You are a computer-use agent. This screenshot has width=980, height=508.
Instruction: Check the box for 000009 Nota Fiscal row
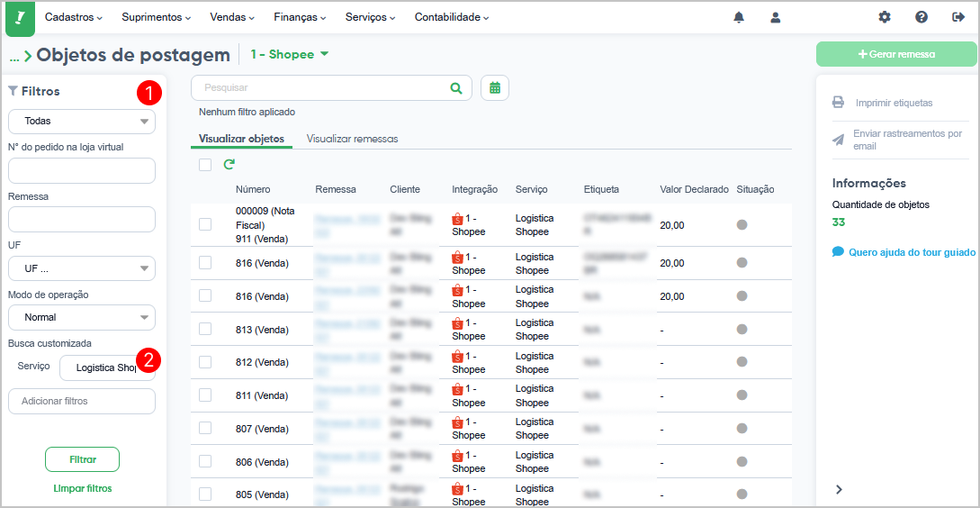205,224
